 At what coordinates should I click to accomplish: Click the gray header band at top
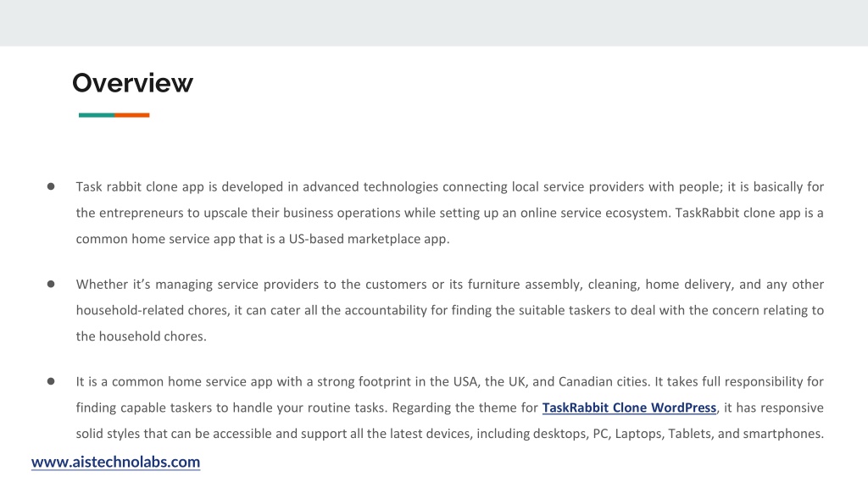coord(434,23)
